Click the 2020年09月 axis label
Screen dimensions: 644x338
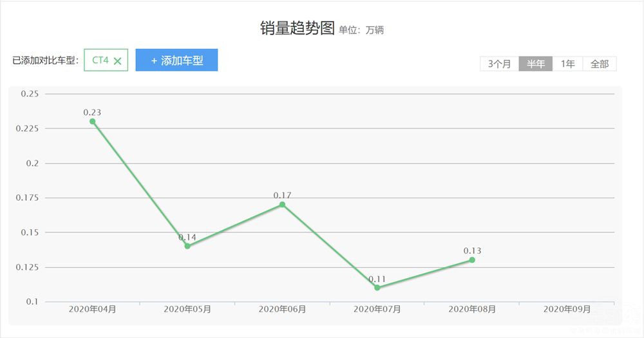pos(567,309)
